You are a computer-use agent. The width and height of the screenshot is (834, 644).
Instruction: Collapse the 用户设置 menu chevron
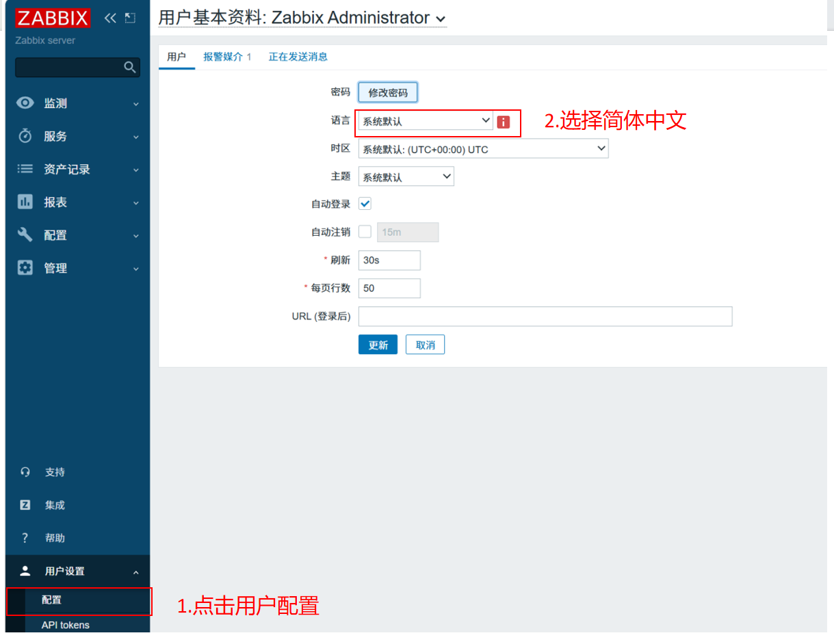coord(135,572)
